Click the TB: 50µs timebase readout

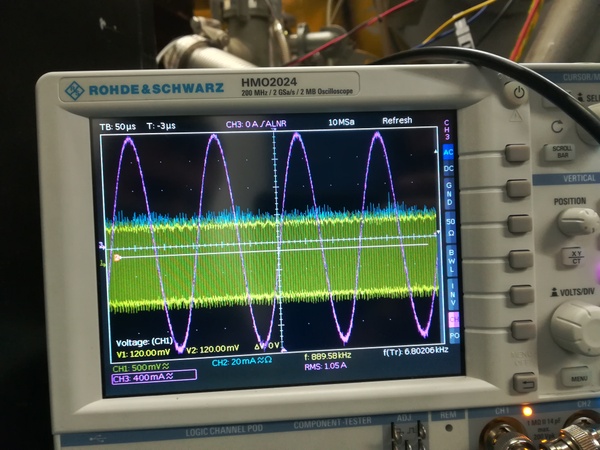[117, 127]
